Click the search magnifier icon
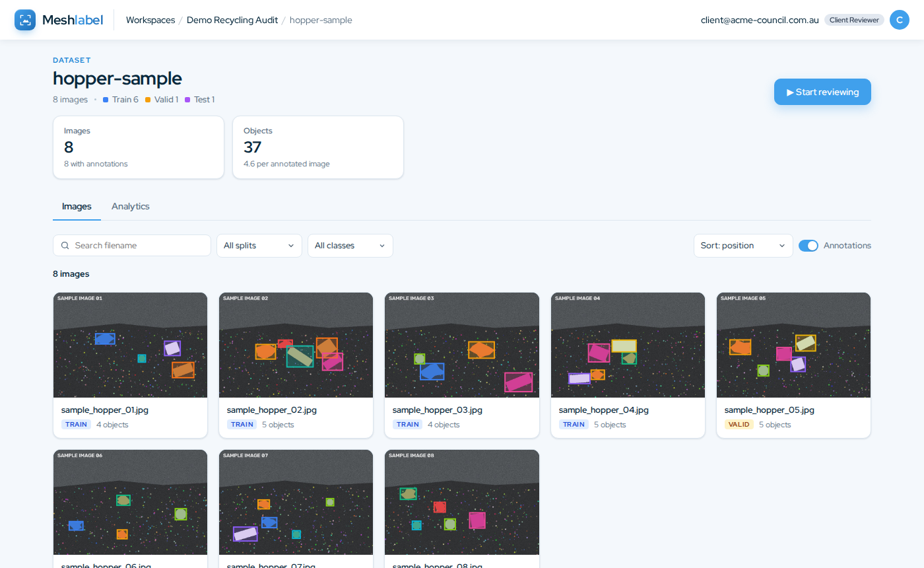Screen dimensions: 924x568 [x=65, y=246]
